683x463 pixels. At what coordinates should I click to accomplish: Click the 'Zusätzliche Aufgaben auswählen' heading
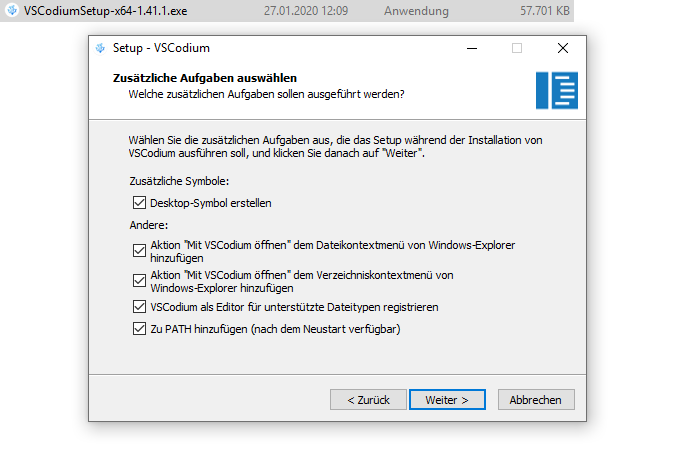[x=205, y=78]
